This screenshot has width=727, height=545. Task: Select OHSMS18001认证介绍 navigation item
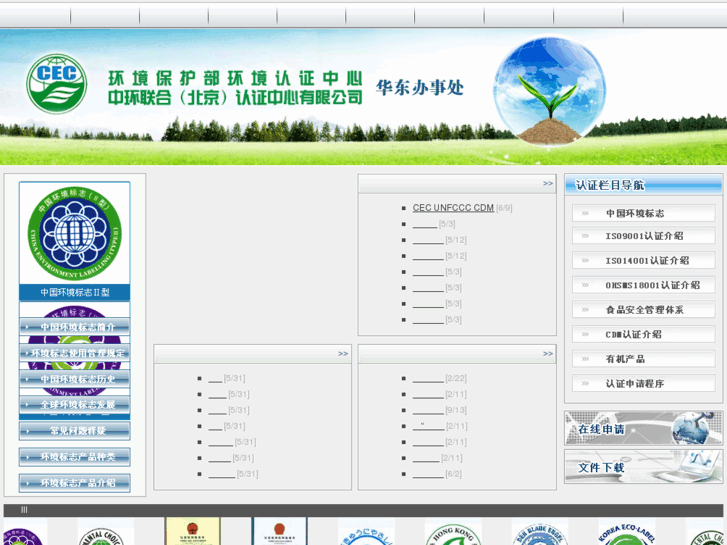pos(644,285)
